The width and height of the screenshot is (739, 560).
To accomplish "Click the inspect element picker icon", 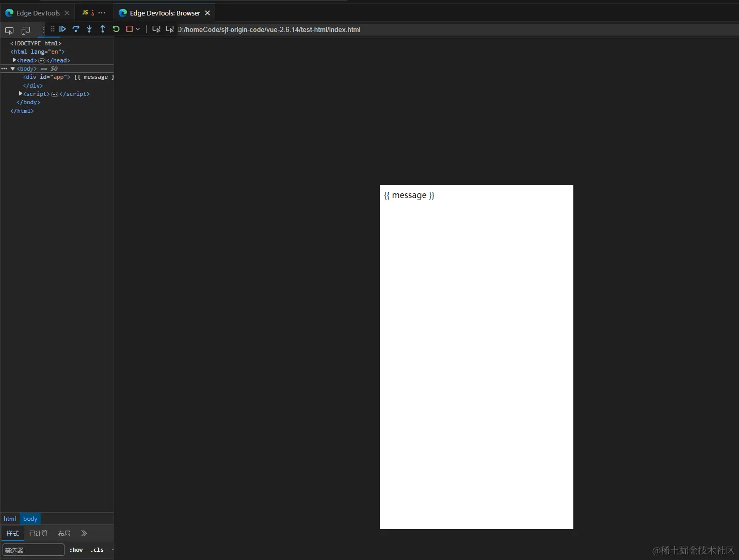I will click(x=9, y=30).
